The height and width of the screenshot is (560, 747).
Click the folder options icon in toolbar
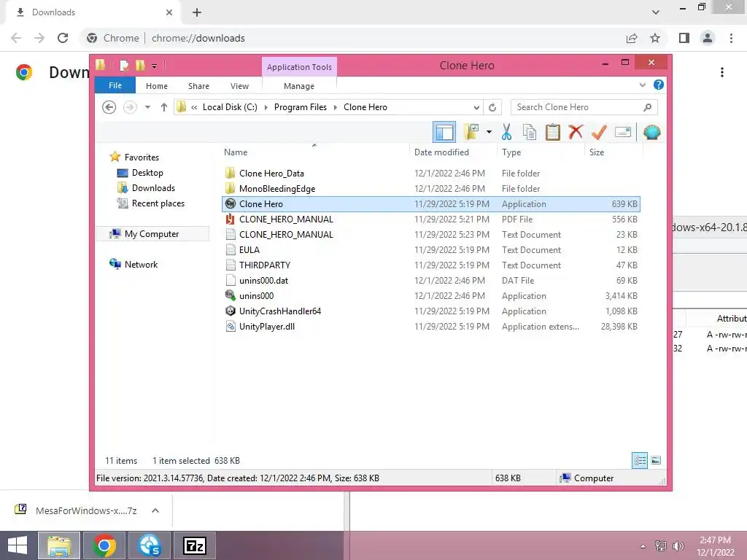pyautogui.click(x=472, y=132)
